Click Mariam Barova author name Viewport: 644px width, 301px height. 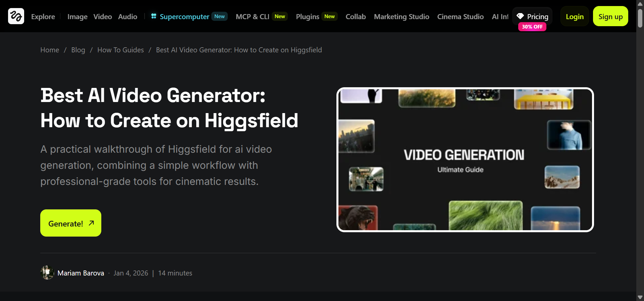click(x=81, y=273)
